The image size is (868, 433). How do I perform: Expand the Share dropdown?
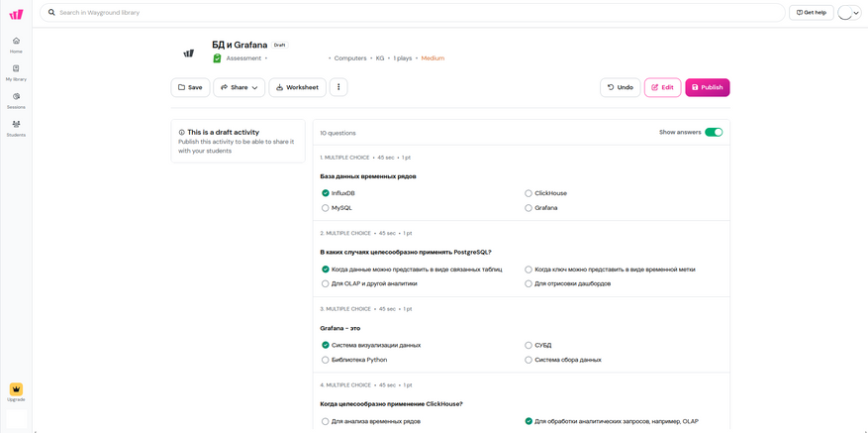tap(239, 87)
